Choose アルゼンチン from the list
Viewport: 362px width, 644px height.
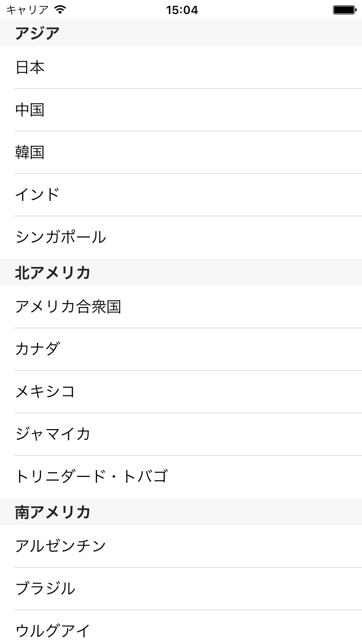(x=61, y=546)
